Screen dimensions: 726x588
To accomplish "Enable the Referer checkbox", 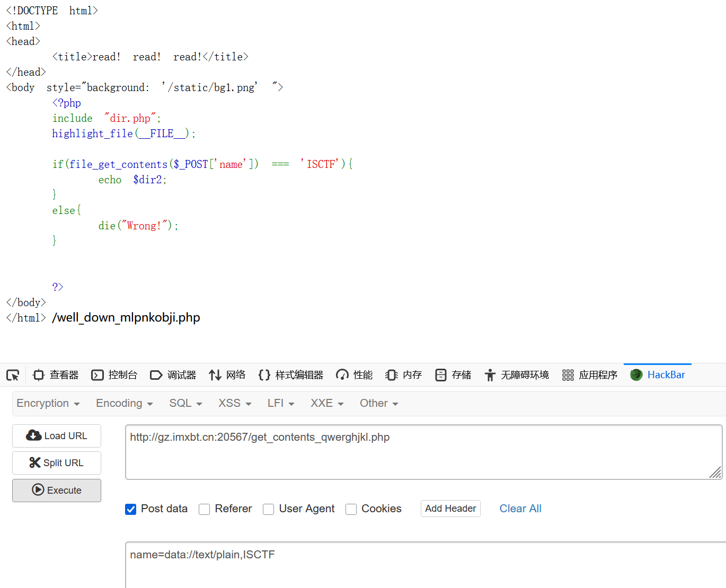I will [x=205, y=509].
